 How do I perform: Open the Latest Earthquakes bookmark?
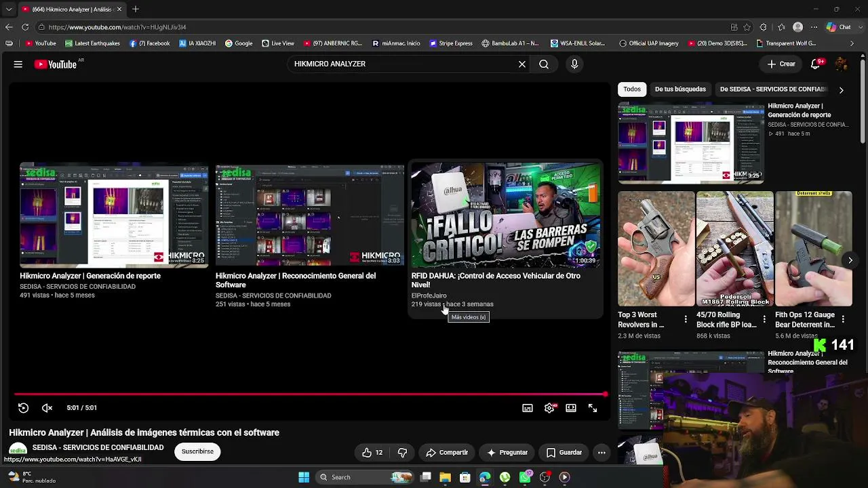pyautogui.click(x=92, y=43)
